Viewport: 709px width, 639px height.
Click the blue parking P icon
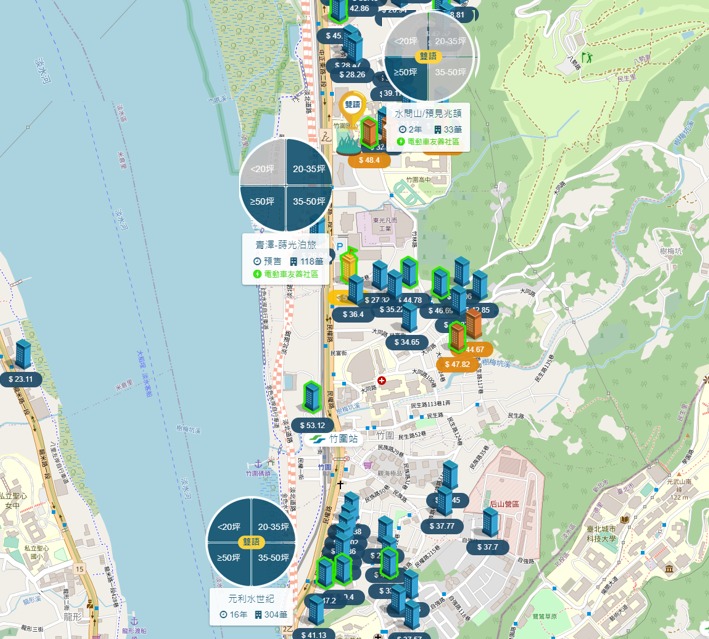[x=340, y=246]
